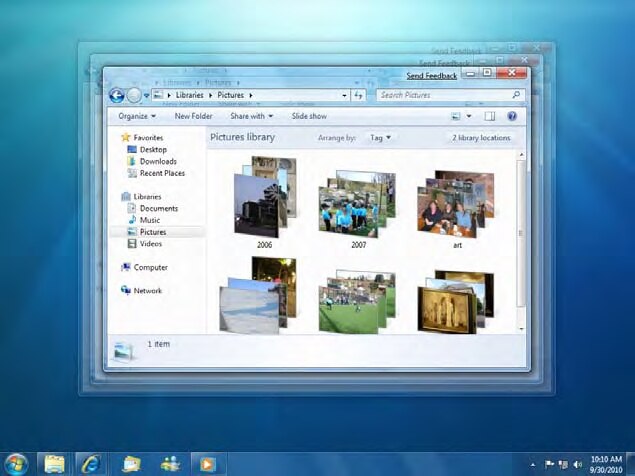Image resolution: width=635 pixels, height=476 pixels.
Task: Click the 2 library locations link
Action: [481, 138]
